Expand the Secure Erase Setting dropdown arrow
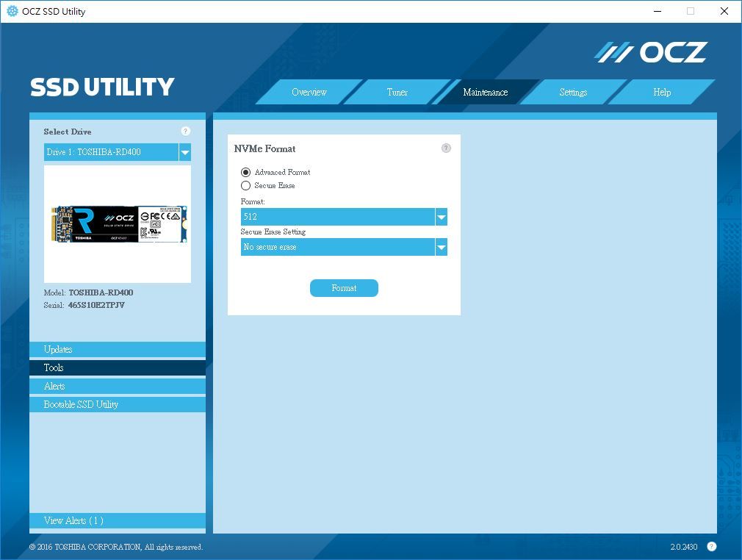 pos(441,247)
